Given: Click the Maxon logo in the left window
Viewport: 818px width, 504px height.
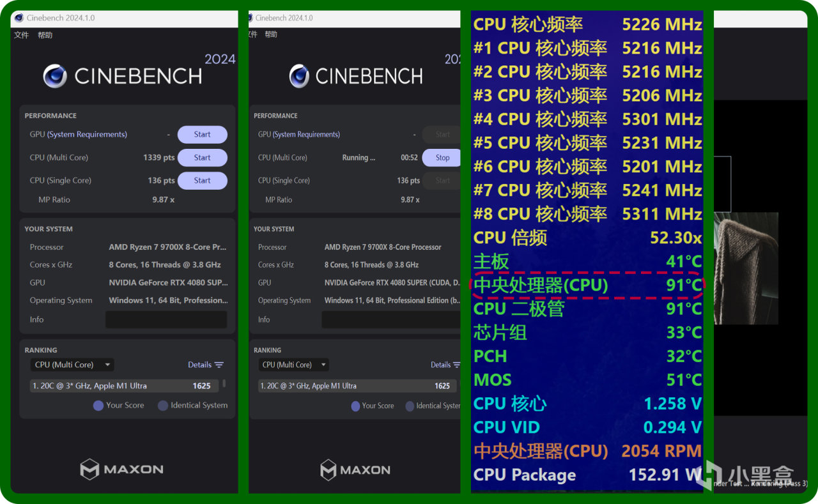Looking at the screenshot, I should [121, 469].
